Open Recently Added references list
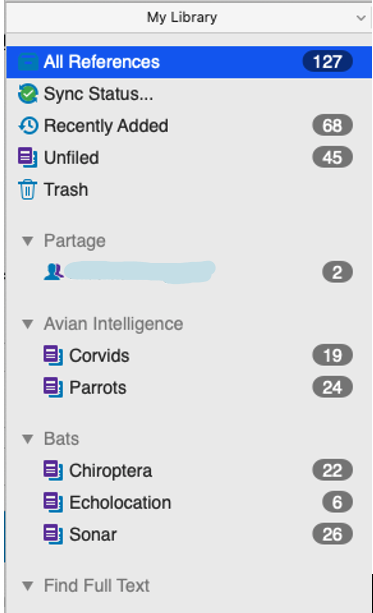This screenshot has width=373, height=613. pyautogui.click(x=189, y=125)
